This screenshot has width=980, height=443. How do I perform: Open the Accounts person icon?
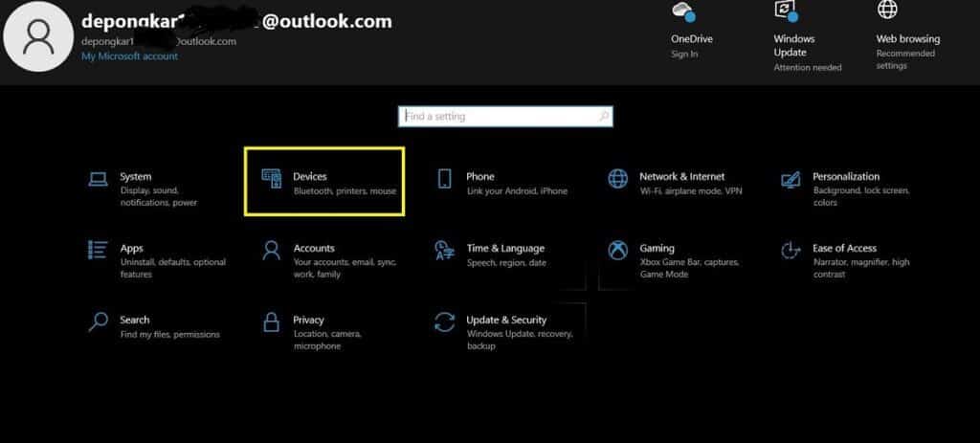click(271, 251)
